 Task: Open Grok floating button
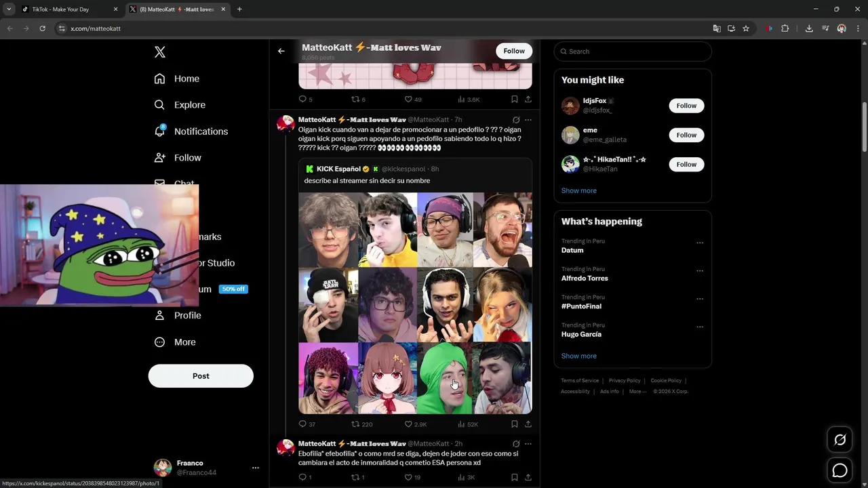click(x=840, y=440)
